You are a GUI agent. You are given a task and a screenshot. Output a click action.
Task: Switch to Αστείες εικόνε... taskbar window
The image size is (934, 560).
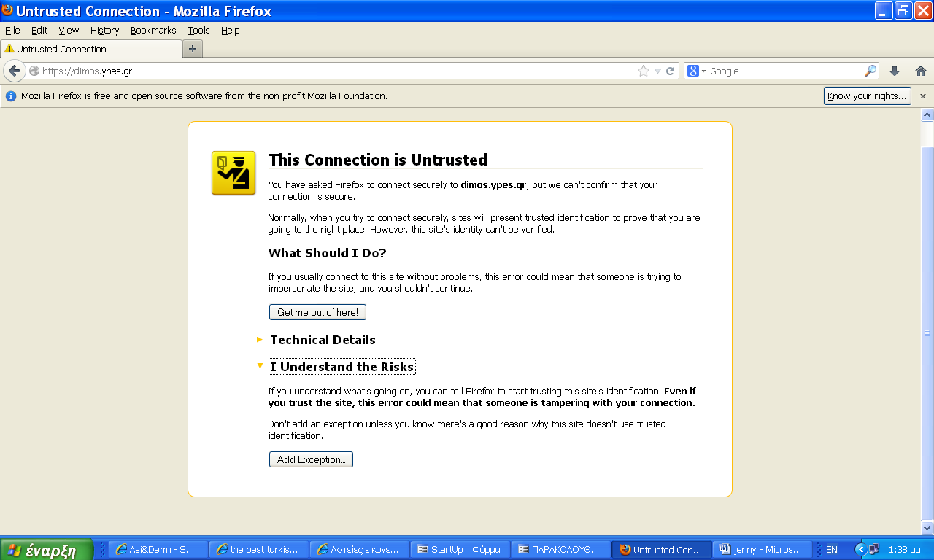[x=359, y=550]
